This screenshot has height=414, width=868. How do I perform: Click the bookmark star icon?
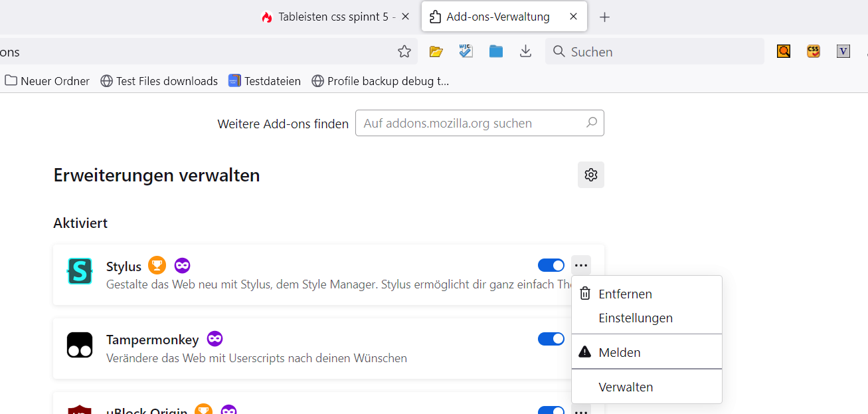click(404, 51)
